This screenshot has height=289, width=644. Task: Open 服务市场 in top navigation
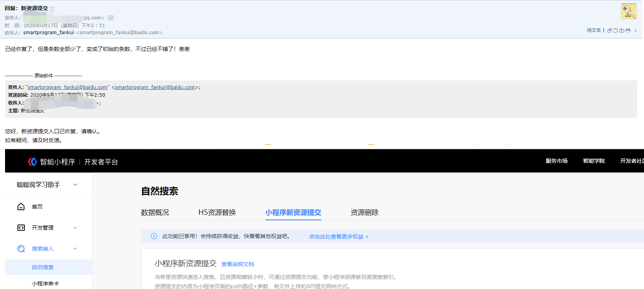pyautogui.click(x=557, y=161)
